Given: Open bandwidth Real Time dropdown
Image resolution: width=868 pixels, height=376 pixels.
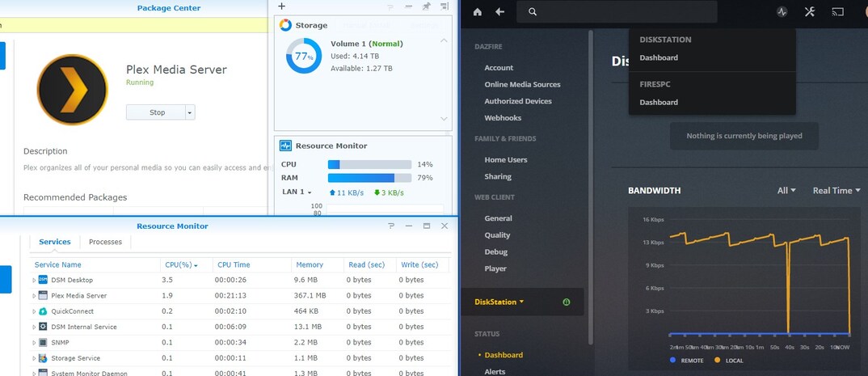Looking at the screenshot, I should [x=836, y=190].
